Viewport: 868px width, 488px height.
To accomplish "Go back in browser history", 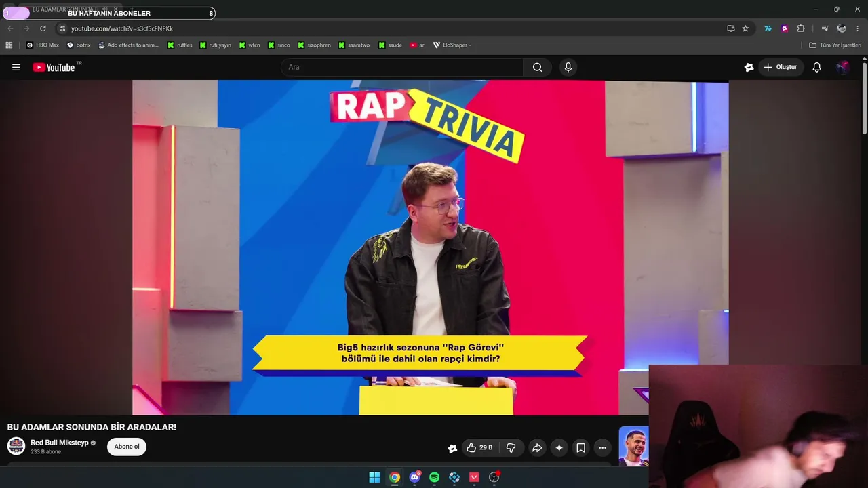I will coord(10,28).
